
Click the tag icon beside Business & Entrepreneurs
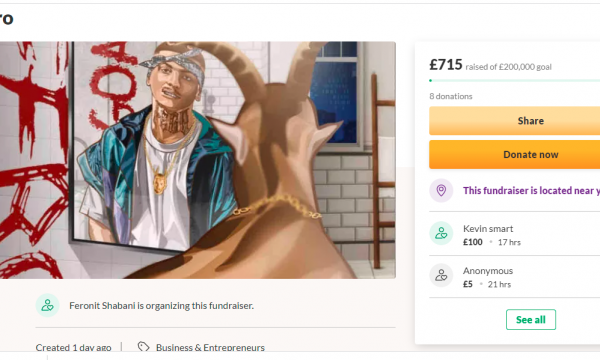coord(143,347)
